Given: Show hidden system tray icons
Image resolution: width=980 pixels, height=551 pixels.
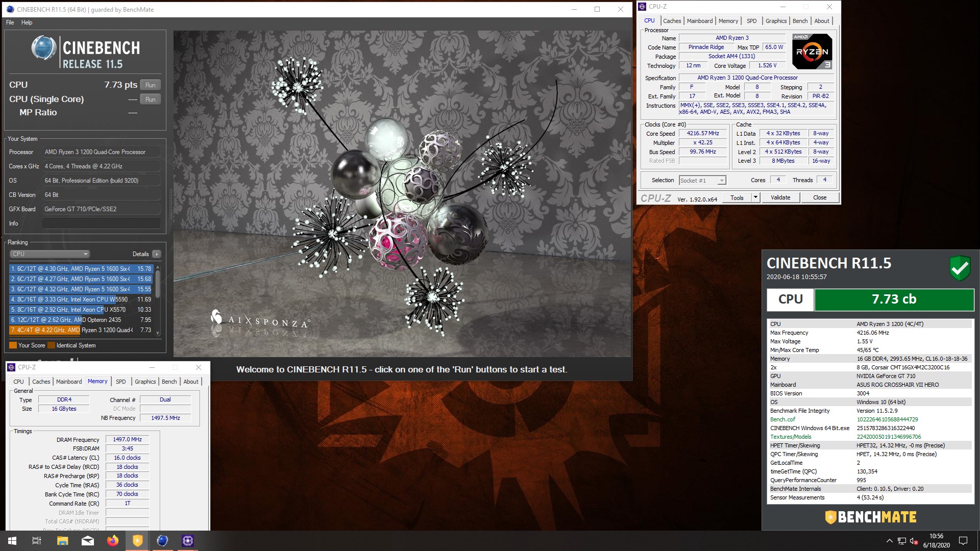Looking at the screenshot, I should click(889, 541).
